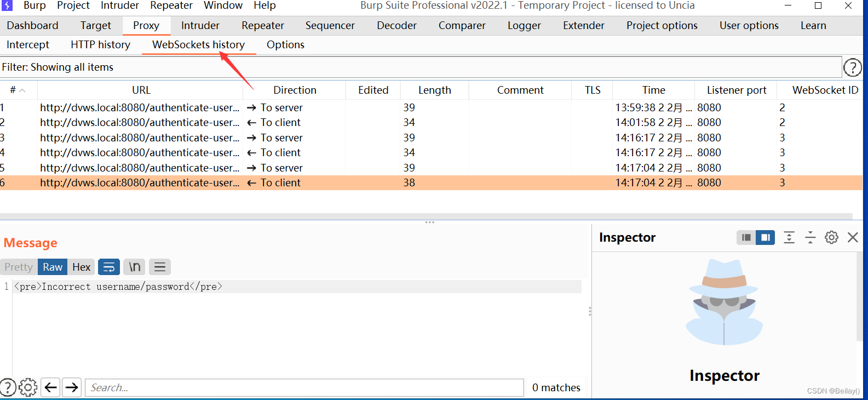The image size is (868, 400).
Task: Switch to the Intruder tool tab
Action: (200, 25)
